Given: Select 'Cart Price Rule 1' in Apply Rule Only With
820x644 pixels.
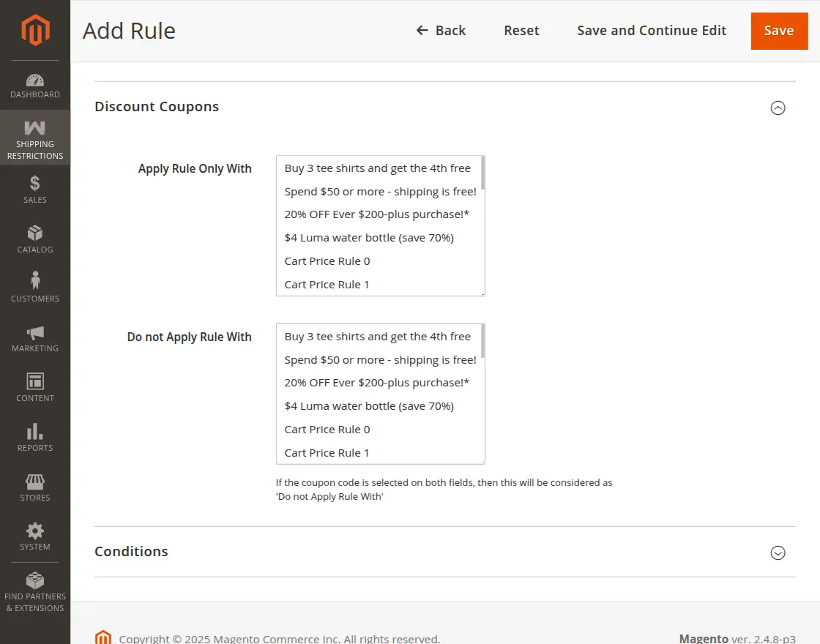Looking at the screenshot, I should coord(379,285).
